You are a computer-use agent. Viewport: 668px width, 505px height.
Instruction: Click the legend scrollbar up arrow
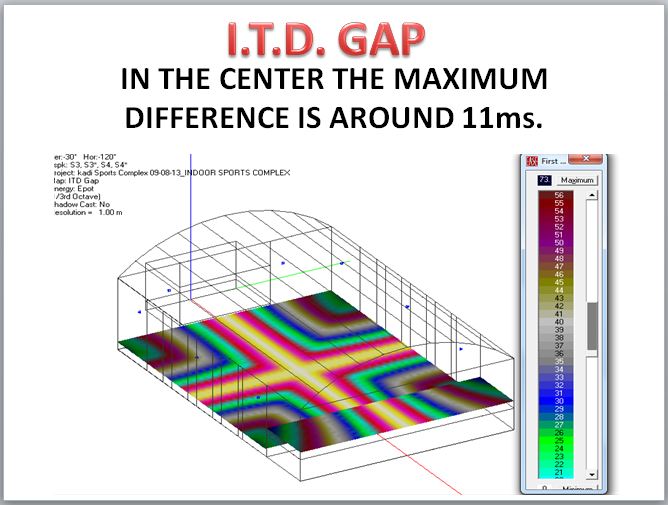(592, 195)
